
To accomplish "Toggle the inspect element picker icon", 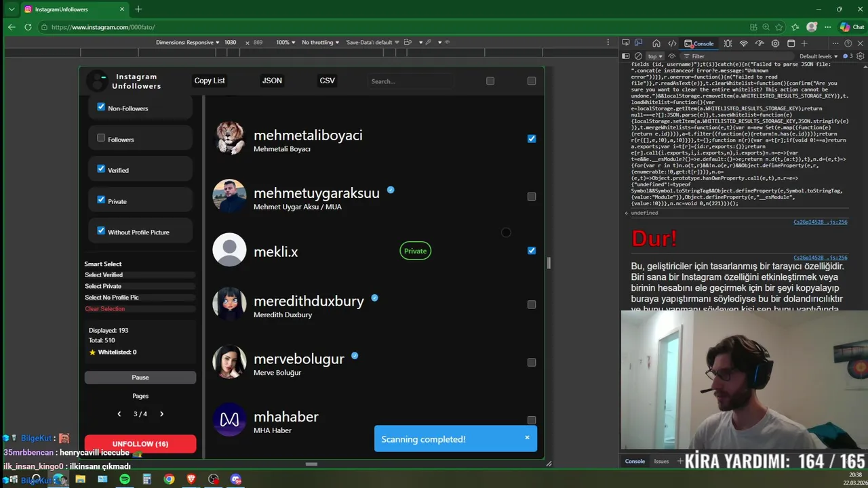I will (x=626, y=43).
